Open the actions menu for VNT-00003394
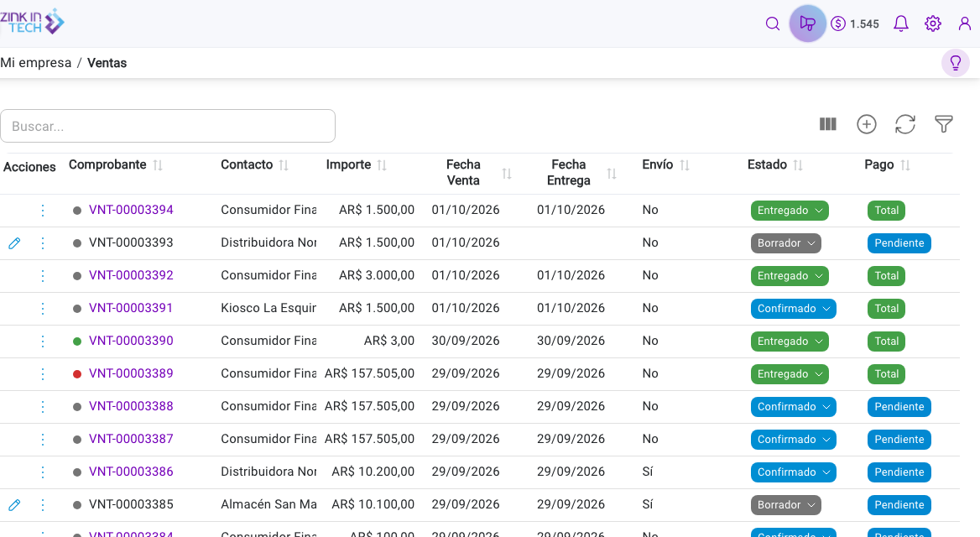This screenshot has width=980, height=537. pos(43,210)
